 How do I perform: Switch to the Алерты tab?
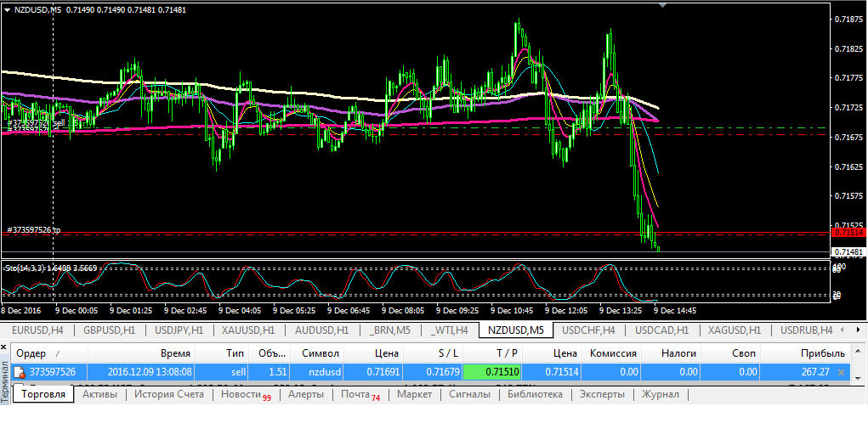click(306, 394)
